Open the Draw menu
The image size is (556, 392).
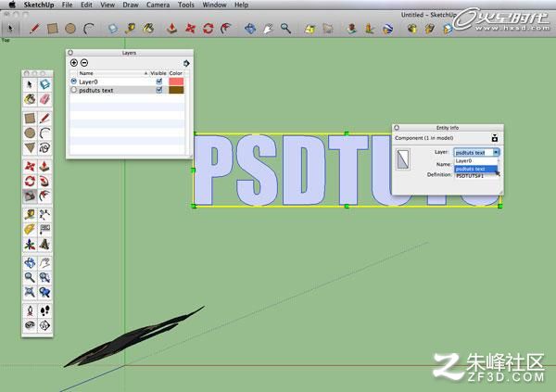131,5
